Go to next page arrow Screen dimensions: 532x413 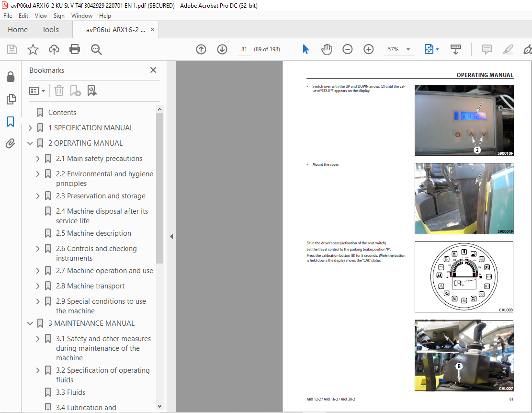coord(222,49)
